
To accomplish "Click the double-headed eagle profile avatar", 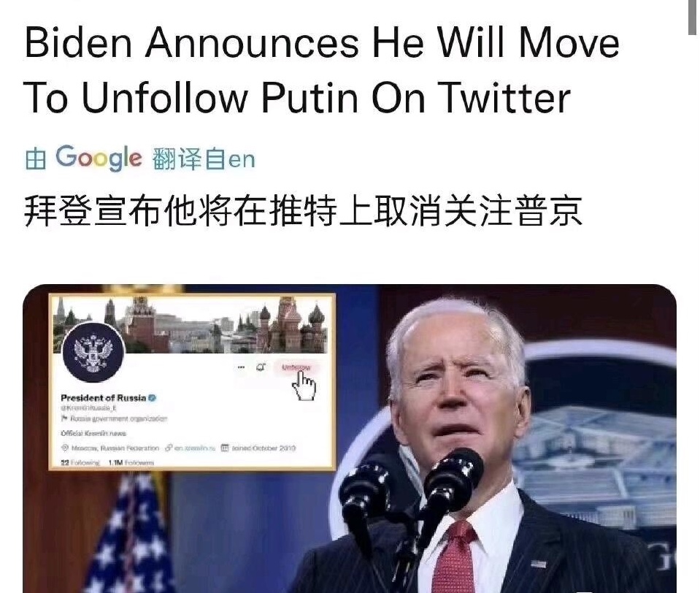I will click(93, 353).
